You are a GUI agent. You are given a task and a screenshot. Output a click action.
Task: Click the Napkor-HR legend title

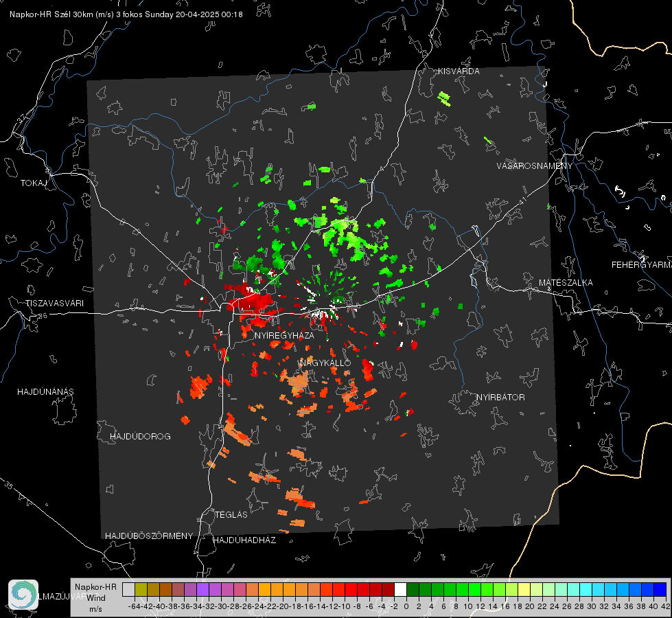(x=95, y=587)
